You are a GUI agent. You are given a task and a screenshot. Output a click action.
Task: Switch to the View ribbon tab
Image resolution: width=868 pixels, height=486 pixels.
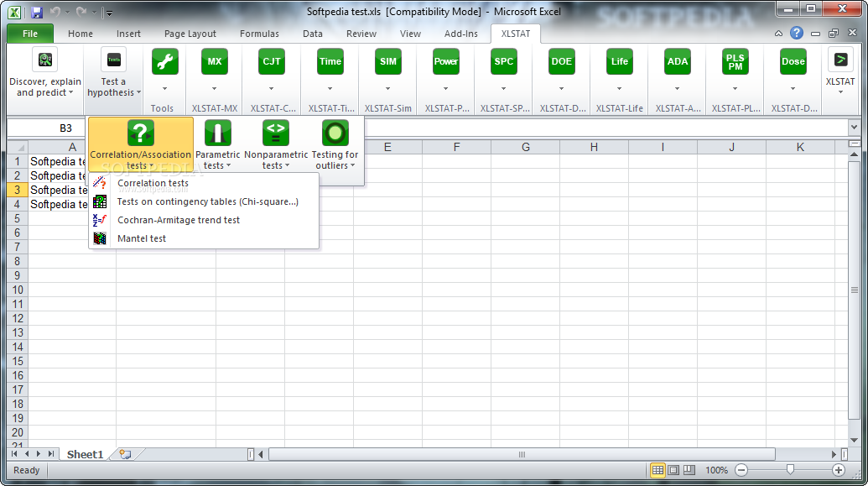click(410, 34)
